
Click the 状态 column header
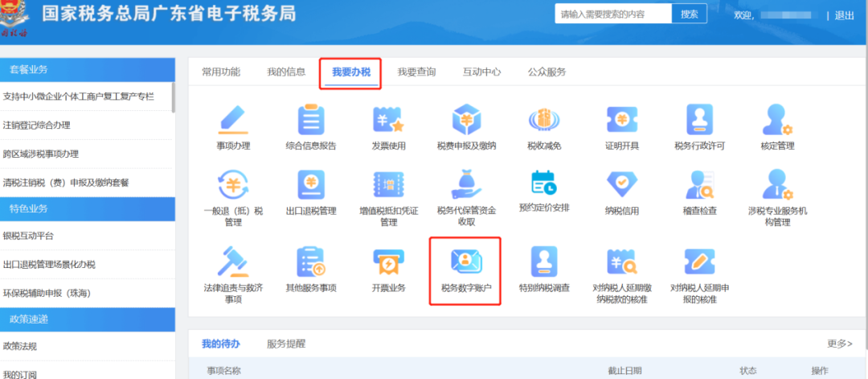[748, 371]
